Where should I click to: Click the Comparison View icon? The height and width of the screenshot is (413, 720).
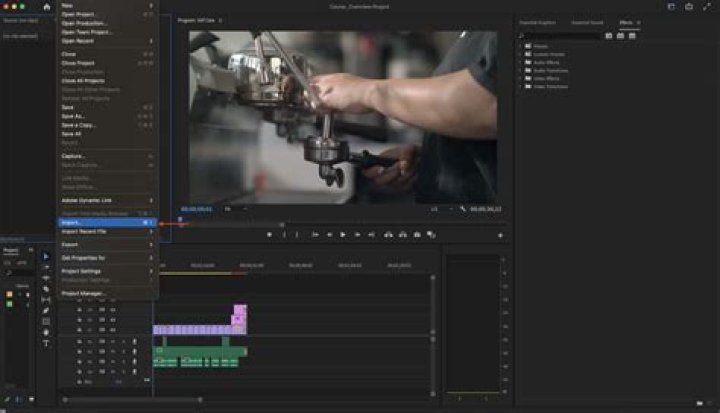click(431, 235)
